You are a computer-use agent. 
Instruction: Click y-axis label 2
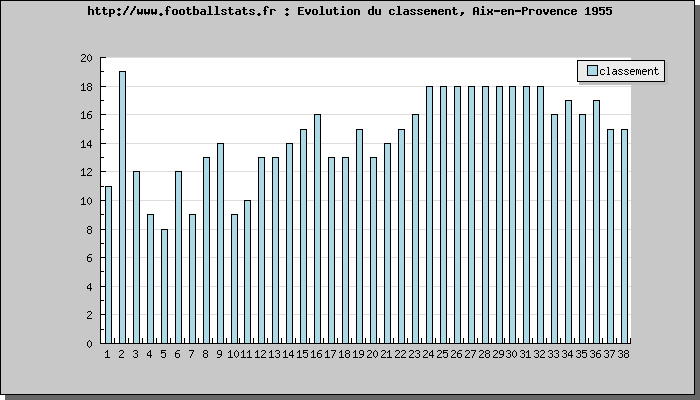point(89,315)
